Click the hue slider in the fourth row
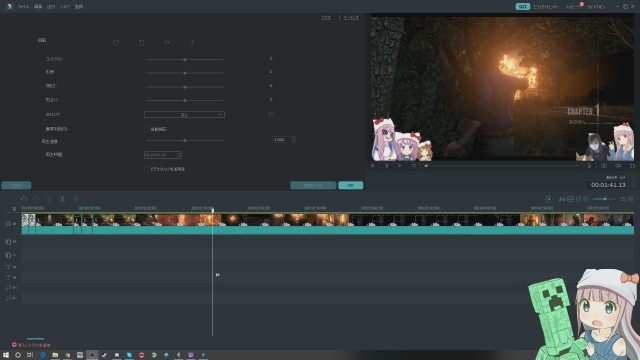This screenshot has width=640, height=360. point(184,100)
